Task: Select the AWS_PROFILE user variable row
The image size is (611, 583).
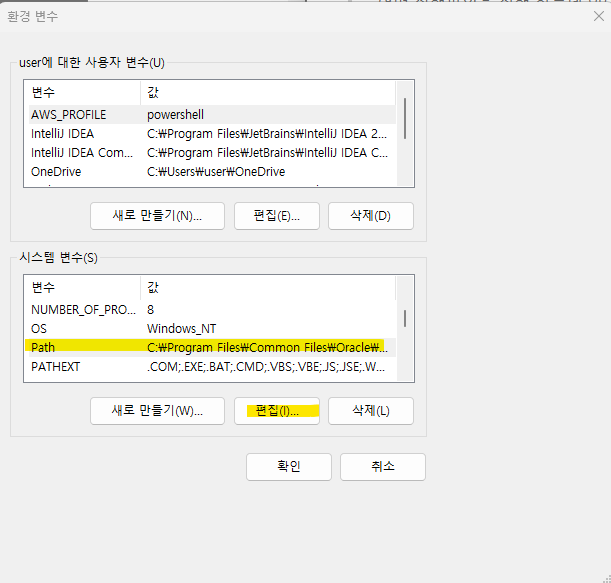Action: coord(212,115)
